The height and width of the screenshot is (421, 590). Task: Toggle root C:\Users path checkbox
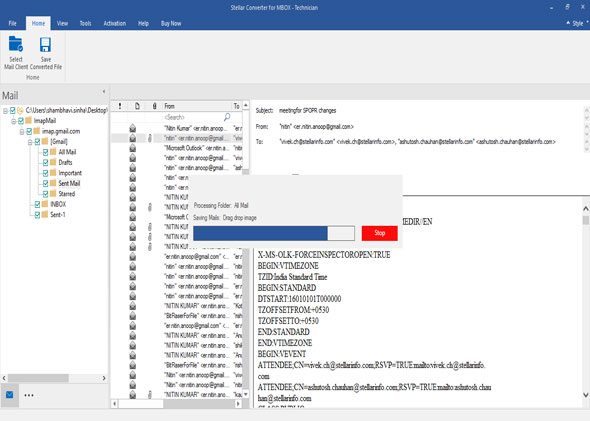point(12,110)
